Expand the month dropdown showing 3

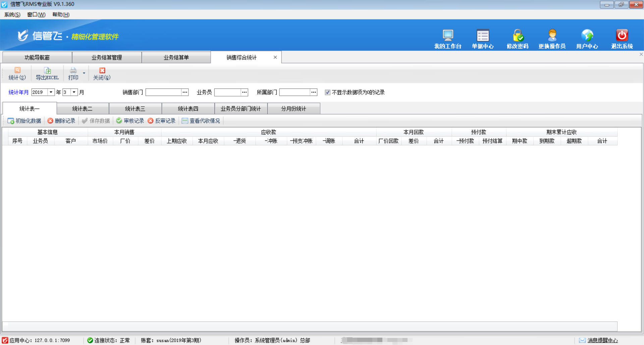pyautogui.click(x=74, y=92)
